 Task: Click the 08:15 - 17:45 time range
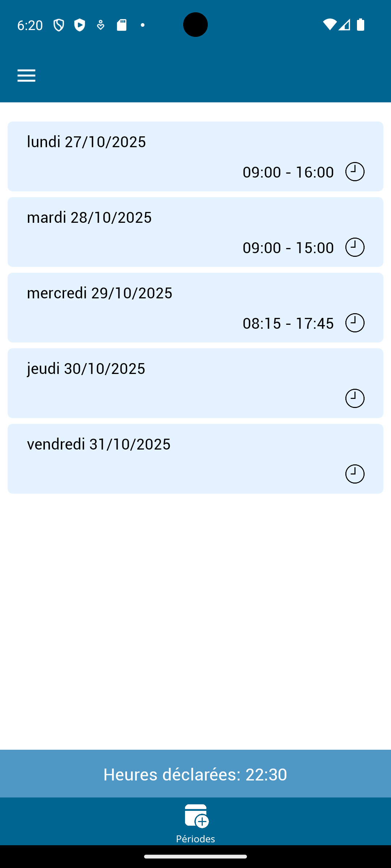coord(288,323)
